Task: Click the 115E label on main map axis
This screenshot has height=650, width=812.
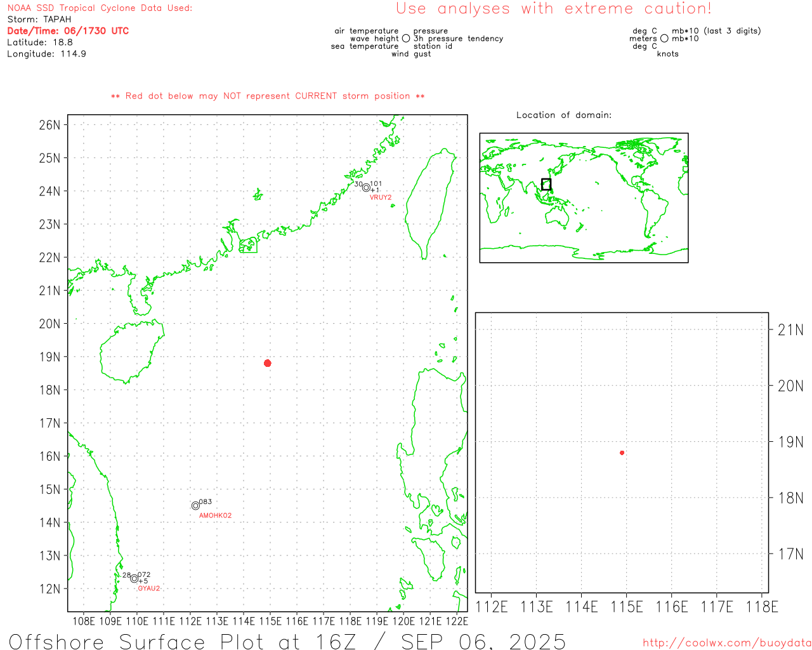Action: pyautogui.click(x=270, y=621)
